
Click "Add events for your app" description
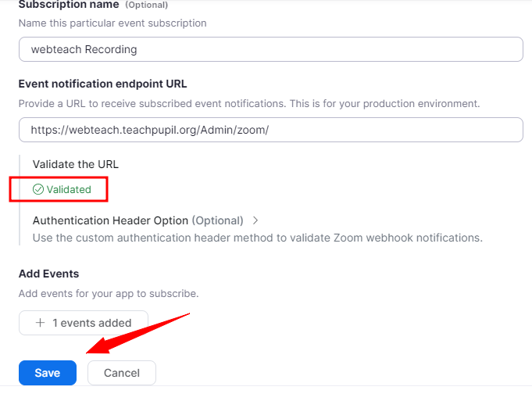coord(109,294)
